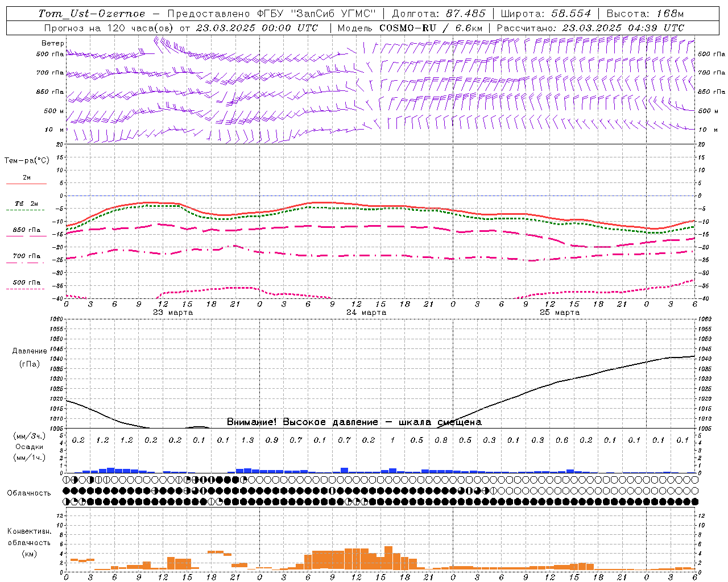Click the 850 гПа temperature legend entry
Viewport: 728px width, 582px height.
27,230
